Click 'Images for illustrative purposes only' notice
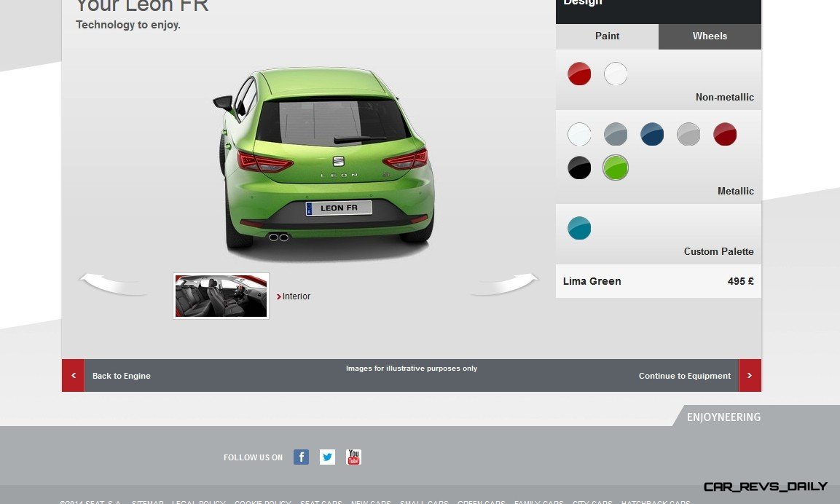 [412, 369]
